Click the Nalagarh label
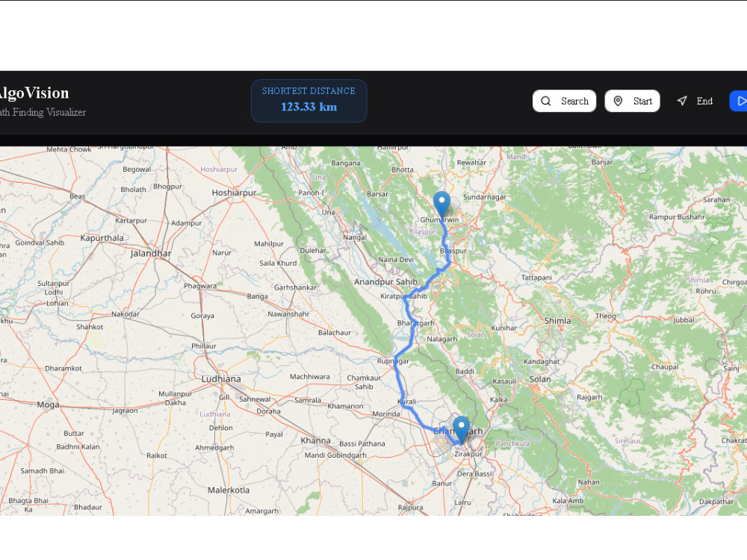The width and height of the screenshot is (747, 560). coord(441,339)
